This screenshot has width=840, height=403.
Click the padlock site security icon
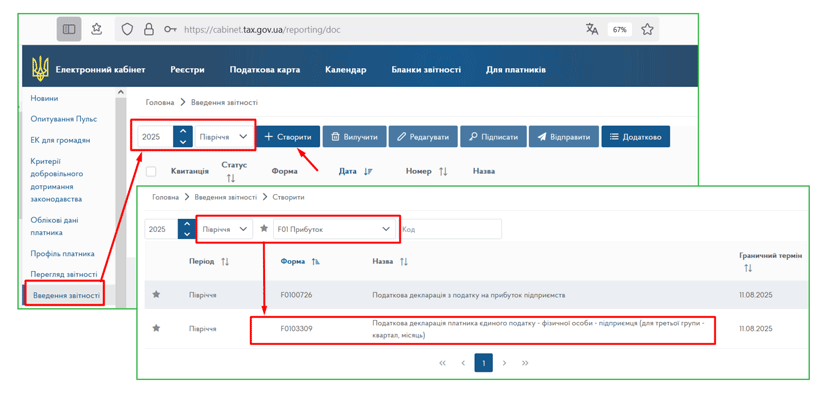coord(148,29)
